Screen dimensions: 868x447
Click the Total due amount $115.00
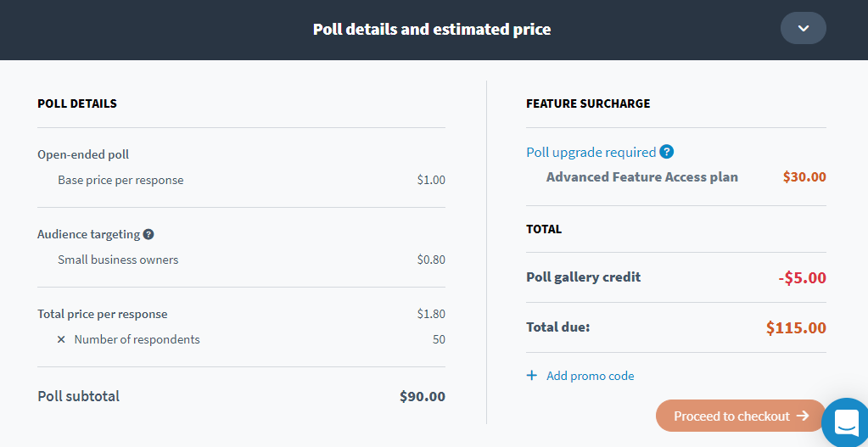click(x=796, y=328)
